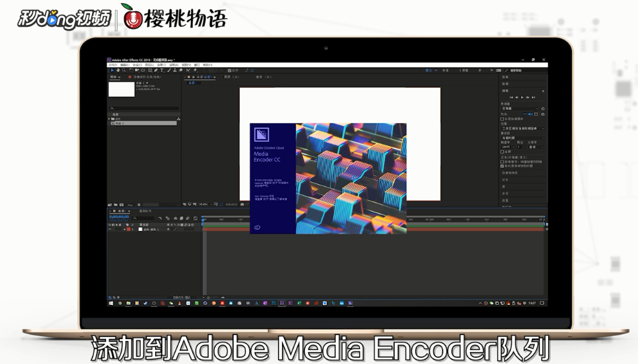Select the Selection arrow tool
The height and width of the screenshot is (364, 638).
112,71
